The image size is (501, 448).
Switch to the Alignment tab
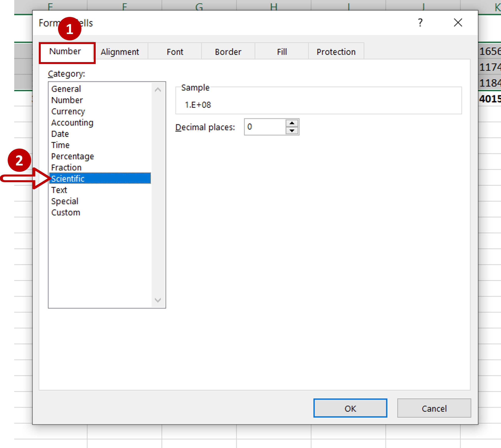[x=120, y=52]
